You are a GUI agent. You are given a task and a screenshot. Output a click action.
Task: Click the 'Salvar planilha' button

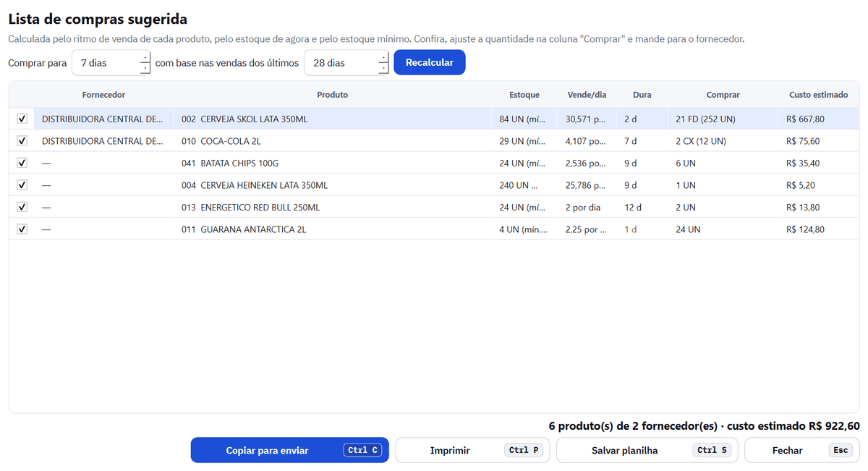[x=647, y=450]
